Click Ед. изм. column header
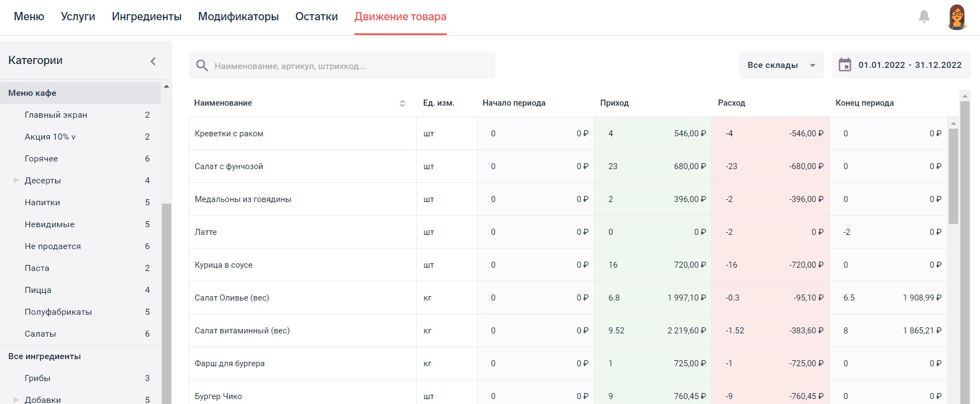The width and height of the screenshot is (980, 404). [439, 103]
